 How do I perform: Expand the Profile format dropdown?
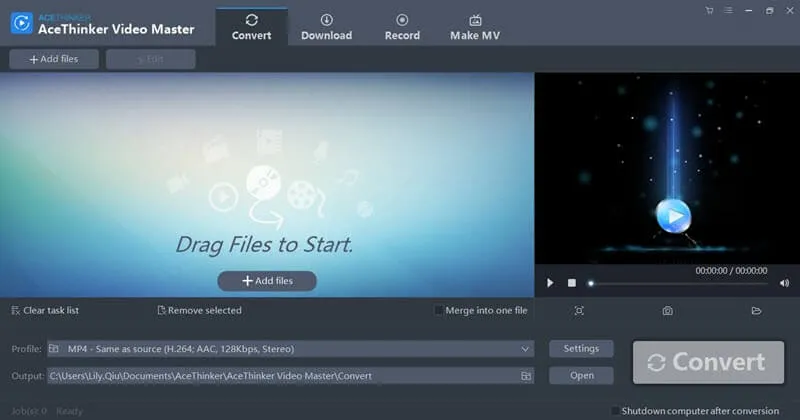point(526,349)
